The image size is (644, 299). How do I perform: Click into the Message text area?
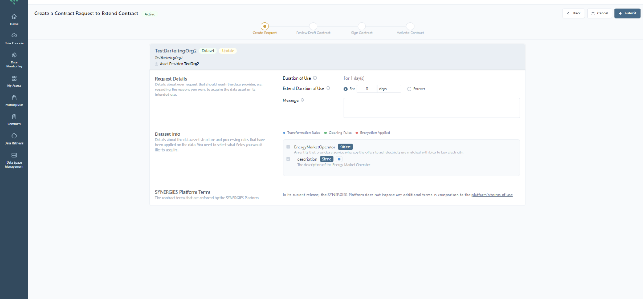click(431, 108)
